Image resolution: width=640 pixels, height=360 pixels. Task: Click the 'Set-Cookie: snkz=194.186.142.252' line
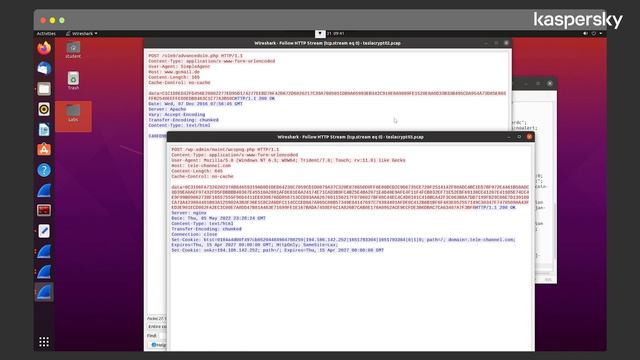pos(278,250)
